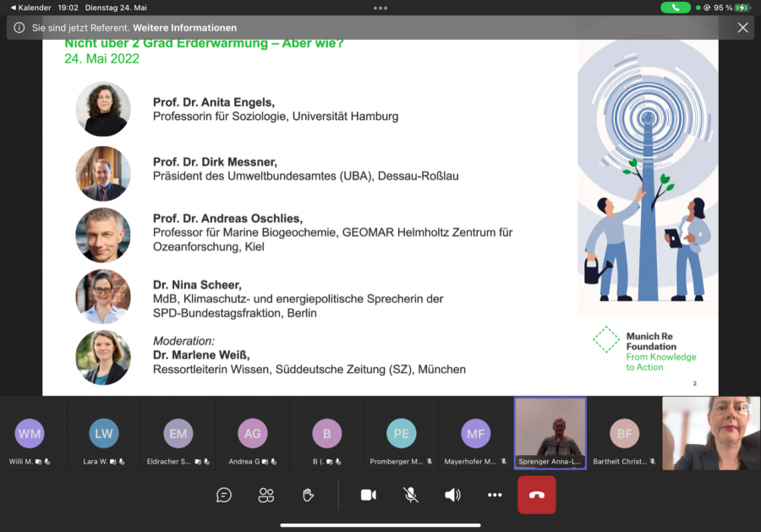This screenshot has width=761, height=532.
Task: Toggle the speaker audio output
Action: coord(453,495)
